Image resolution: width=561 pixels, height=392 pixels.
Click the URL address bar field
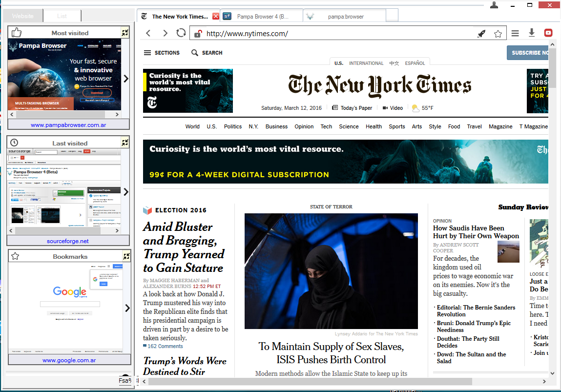click(337, 34)
